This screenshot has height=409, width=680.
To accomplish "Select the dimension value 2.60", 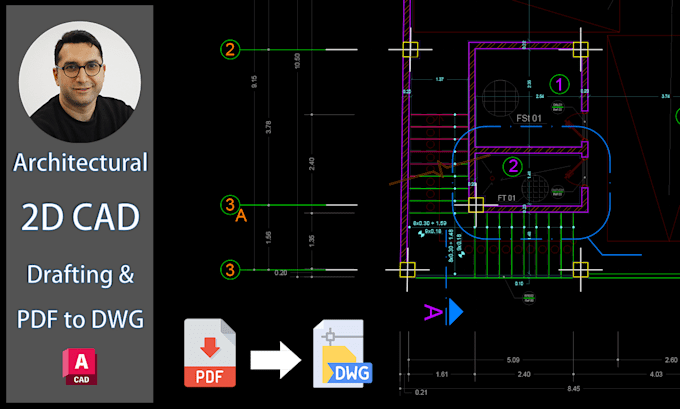I will 671,360.
